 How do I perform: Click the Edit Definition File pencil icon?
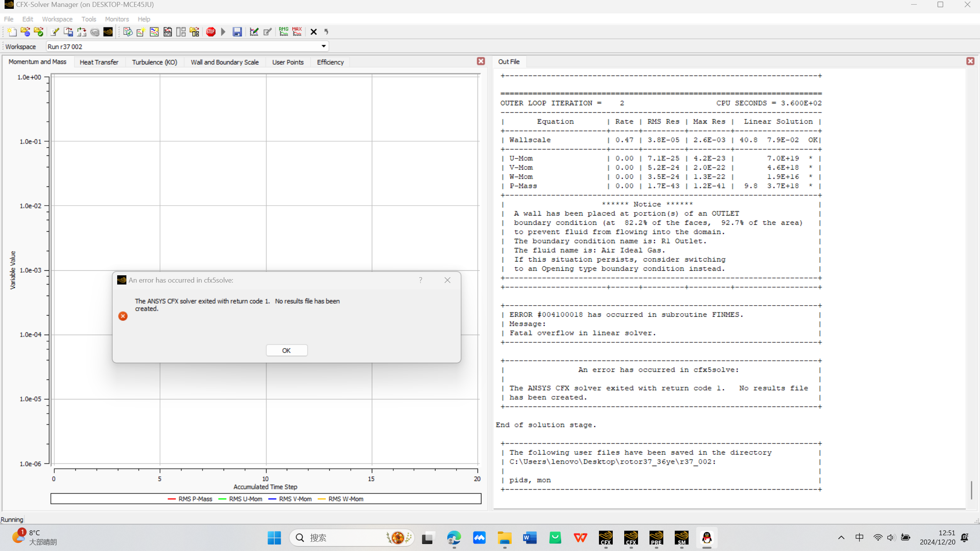click(55, 32)
